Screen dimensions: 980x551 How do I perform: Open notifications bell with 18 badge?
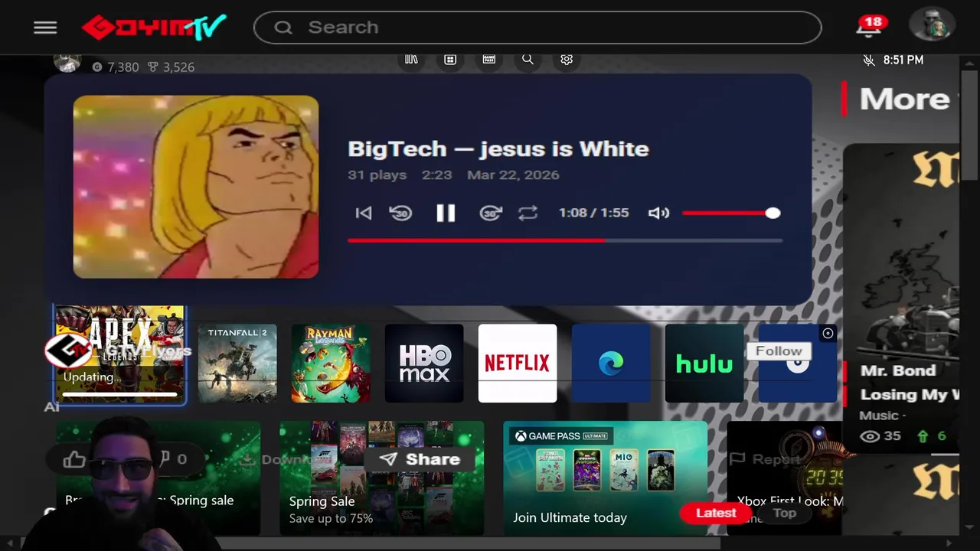point(870,27)
